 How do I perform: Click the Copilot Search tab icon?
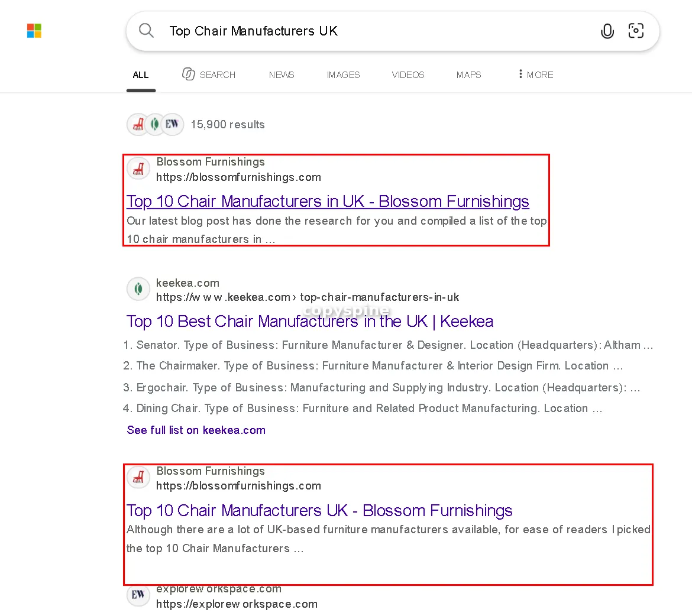pos(189,74)
